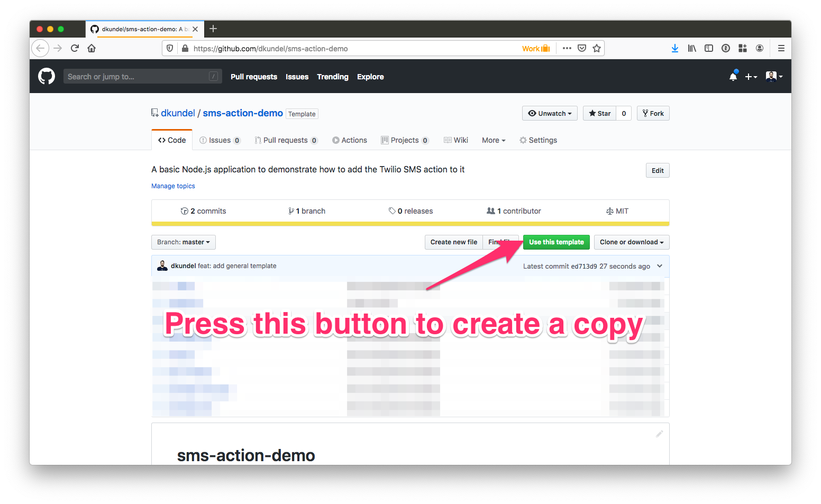Open the Actions tab
This screenshot has width=821, height=504.
click(349, 140)
